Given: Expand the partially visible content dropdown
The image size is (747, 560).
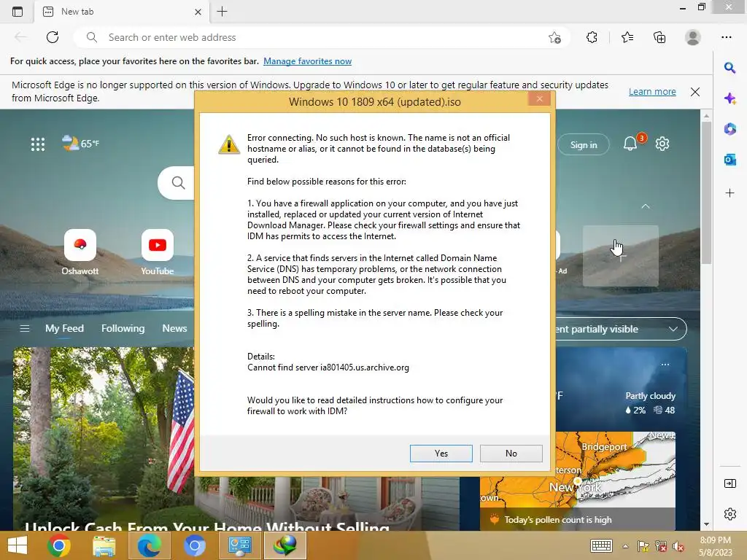Looking at the screenshot, I should point(673,329).
